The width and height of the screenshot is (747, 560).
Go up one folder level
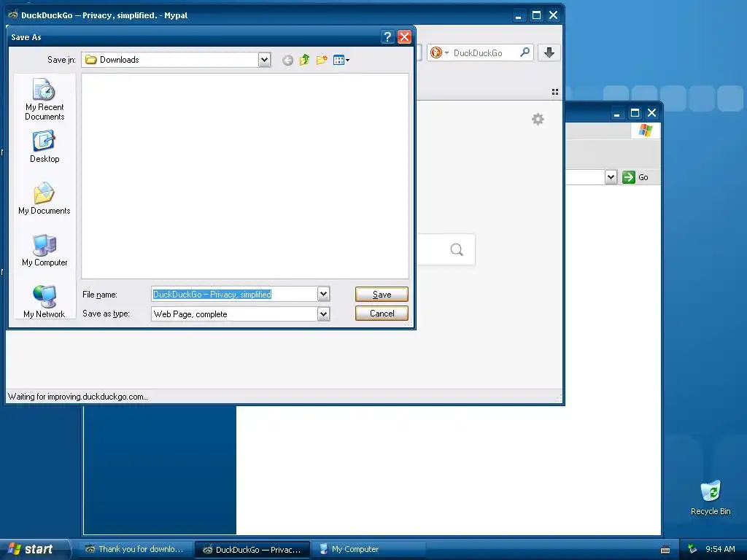click(304, 60)
